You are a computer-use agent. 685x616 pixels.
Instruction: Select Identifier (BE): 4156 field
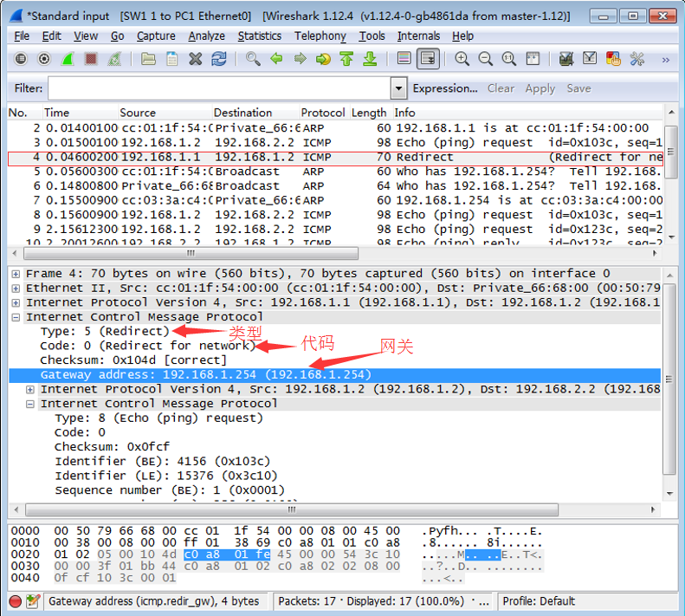[x=163, y=461]
